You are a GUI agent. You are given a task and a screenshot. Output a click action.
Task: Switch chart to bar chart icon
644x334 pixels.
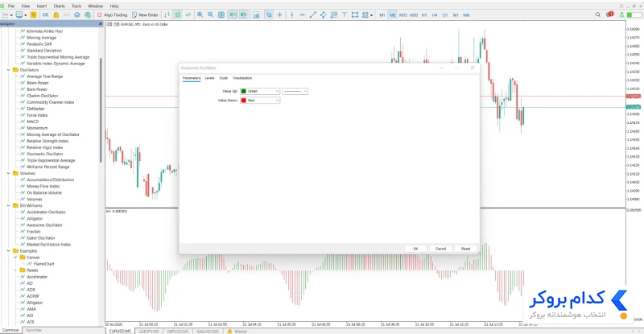[x=167, y=14]
